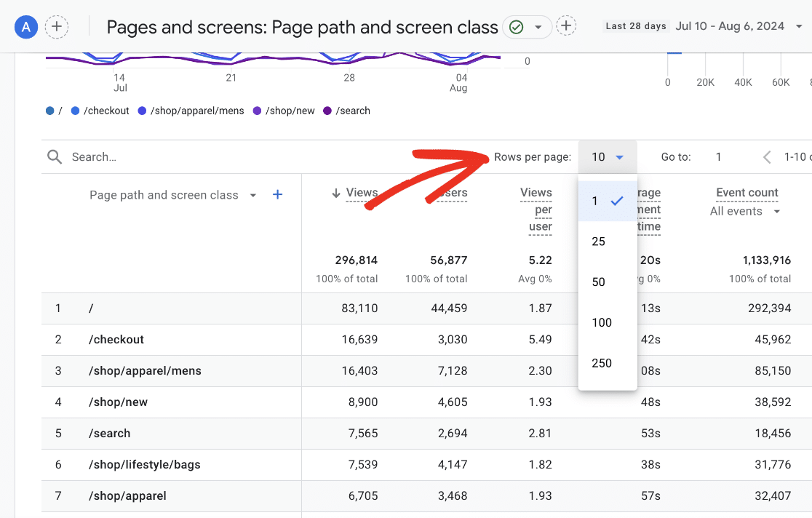Click the left chevron pagination arrow
Screen dimensions: 812x518
click(x=766, y=156)
